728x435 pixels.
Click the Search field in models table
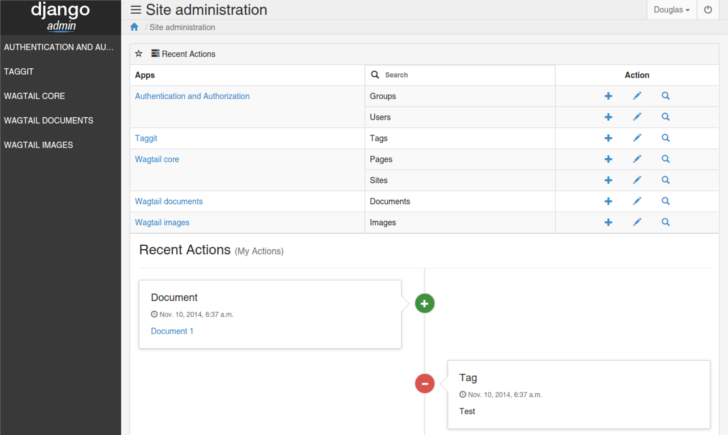460,75
